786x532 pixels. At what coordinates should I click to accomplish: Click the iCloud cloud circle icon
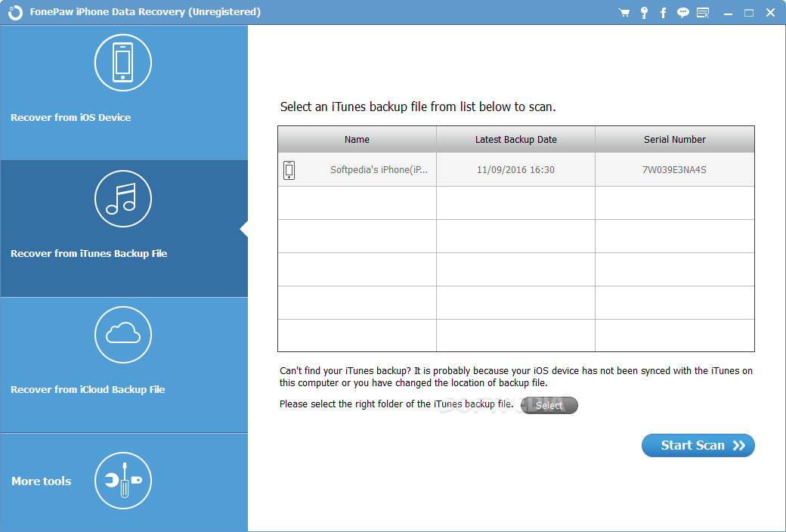(x=122, y=335)
